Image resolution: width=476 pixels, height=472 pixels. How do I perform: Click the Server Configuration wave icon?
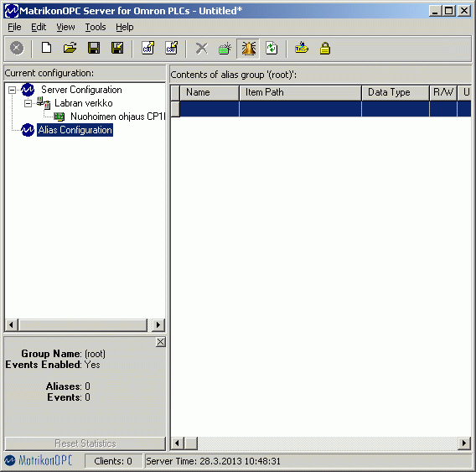pyautogui.click(x=28, y=90)
